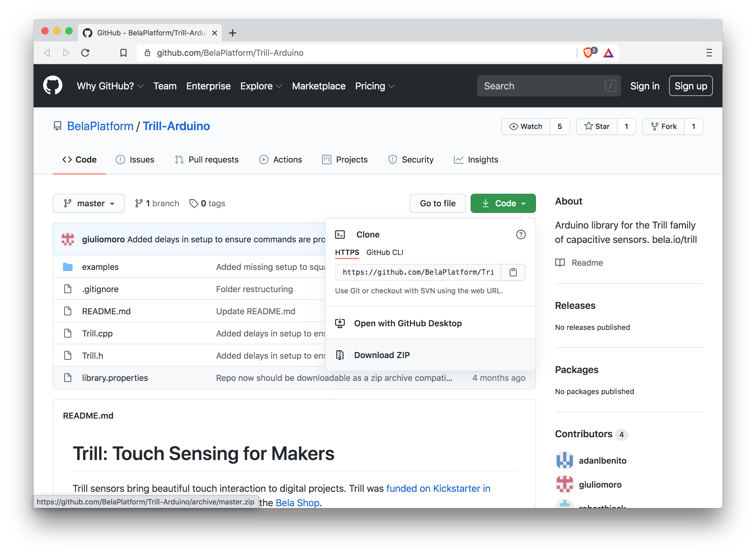756x556 pixels.
Task: Open the master branch dropdown
Action: [x=88, y=203]
